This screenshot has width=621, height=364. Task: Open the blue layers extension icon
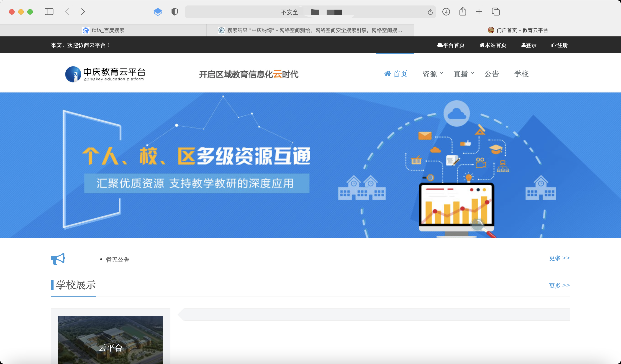click(158, 12)
